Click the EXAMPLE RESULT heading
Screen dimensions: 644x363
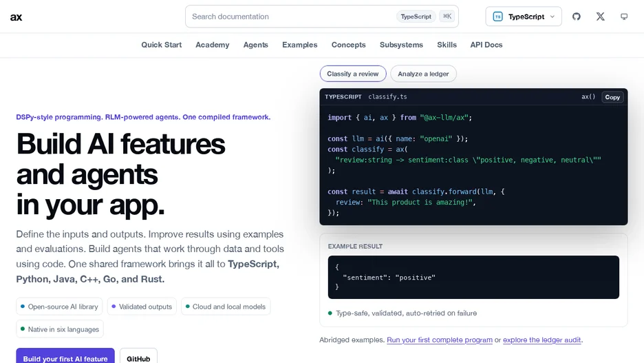pyautogui.click(x=355, y=247)
